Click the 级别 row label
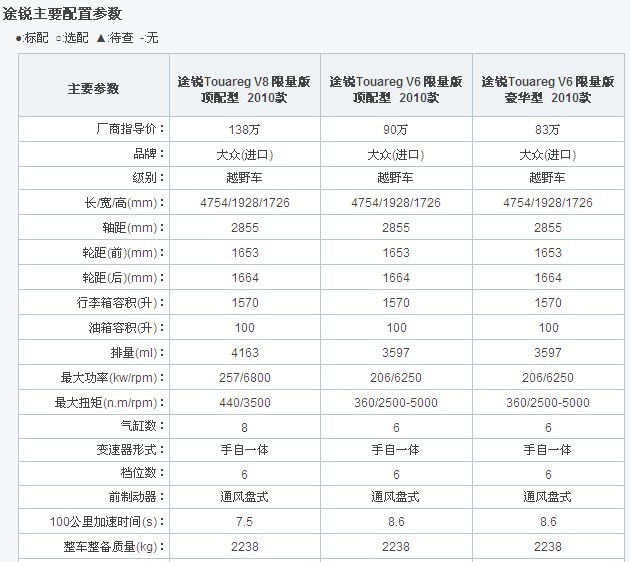 pos(149,178)
